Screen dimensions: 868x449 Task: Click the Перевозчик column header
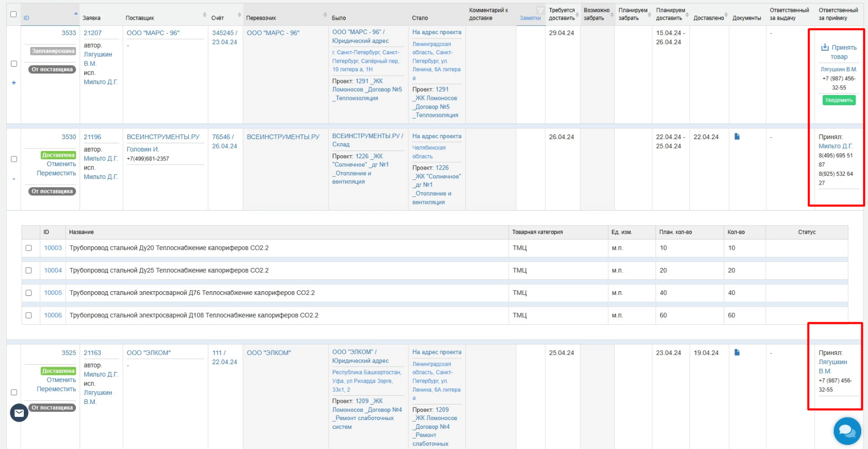[x=261, y=18]
